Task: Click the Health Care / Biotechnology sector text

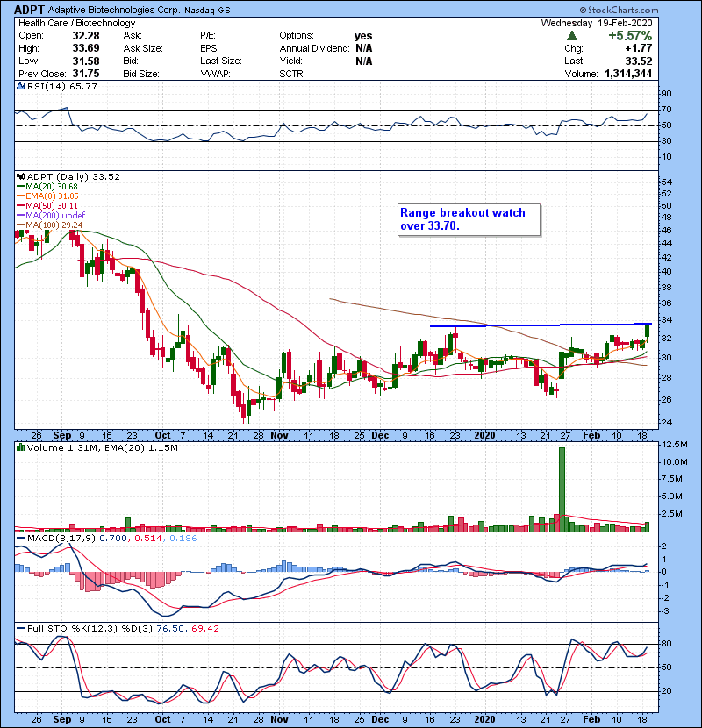Action: (77, 23)
